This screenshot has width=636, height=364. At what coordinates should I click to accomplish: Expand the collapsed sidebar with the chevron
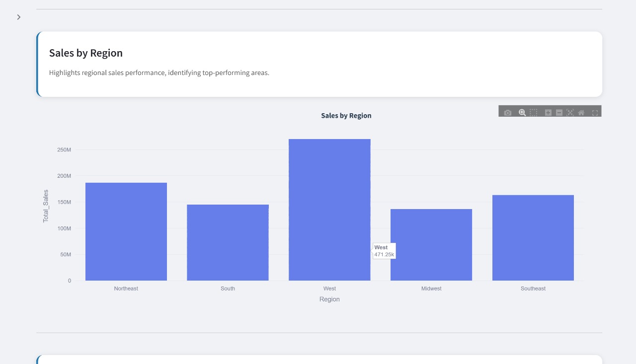(x=19, y=17)
